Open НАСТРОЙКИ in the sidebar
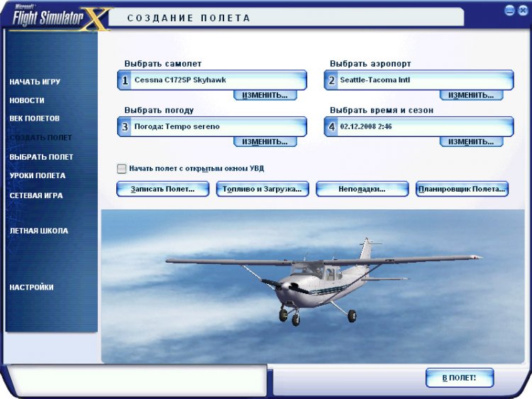 pos(31,288)
